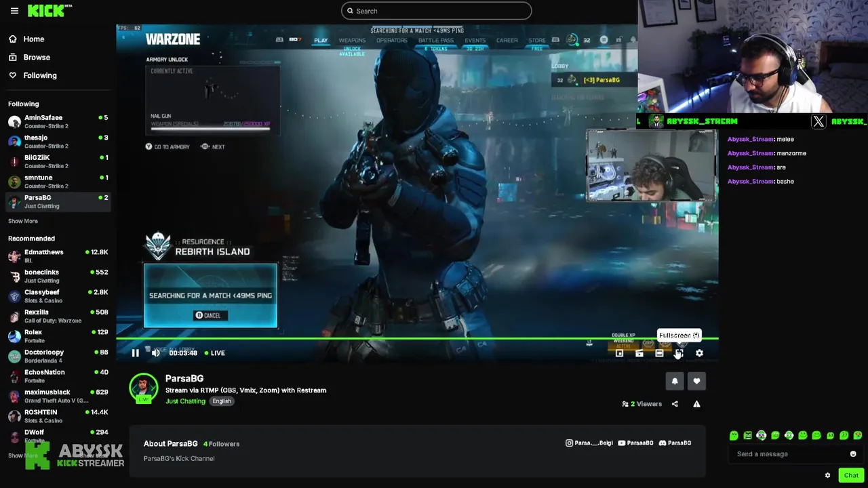Share the stream via share icon
This screenshot has width=868, height=488.
(x=675, y=404)
